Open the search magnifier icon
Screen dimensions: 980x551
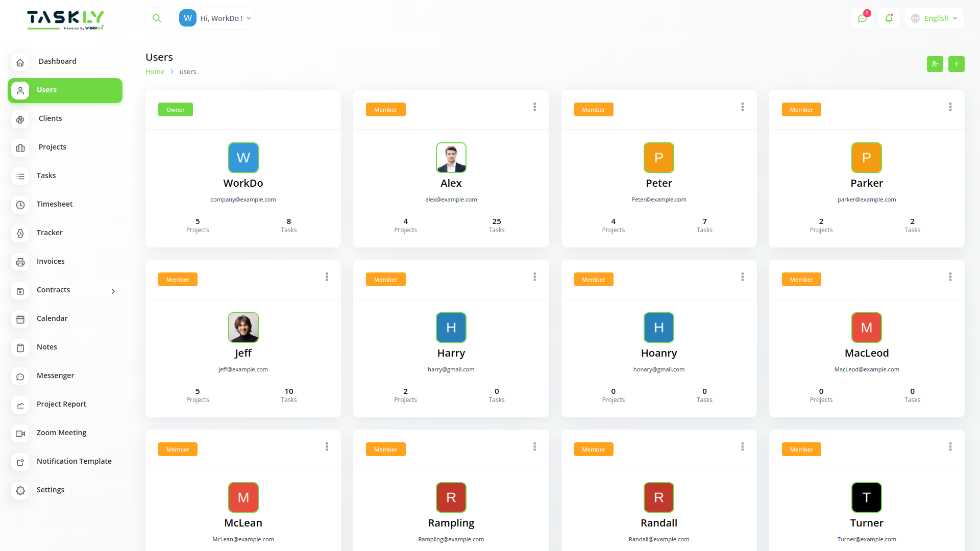(157, 17)
